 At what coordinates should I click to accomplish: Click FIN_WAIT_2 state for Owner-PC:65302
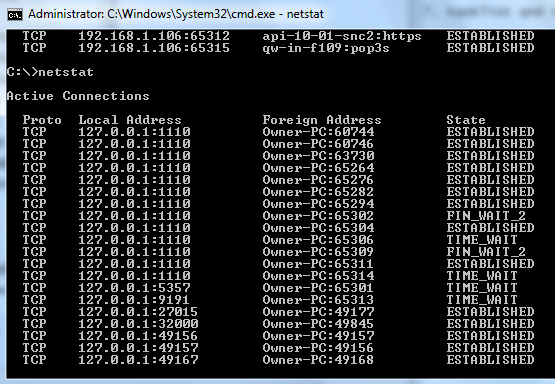pyautogui.click(x=486, y=216)
